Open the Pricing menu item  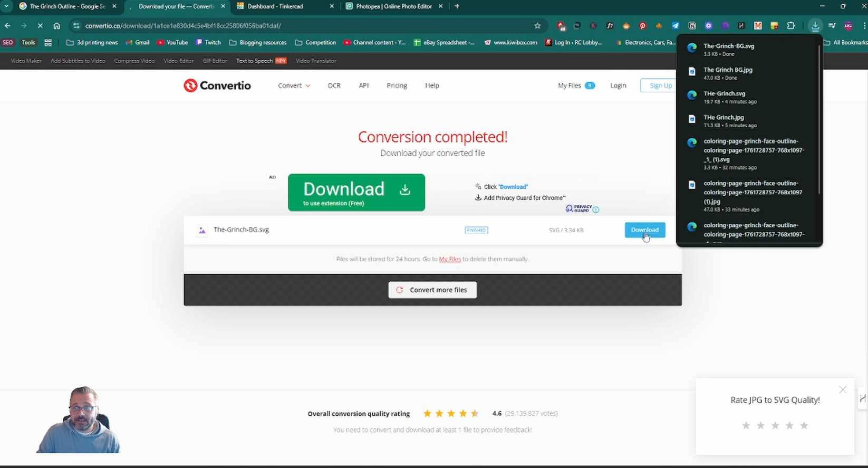[397, 85]
